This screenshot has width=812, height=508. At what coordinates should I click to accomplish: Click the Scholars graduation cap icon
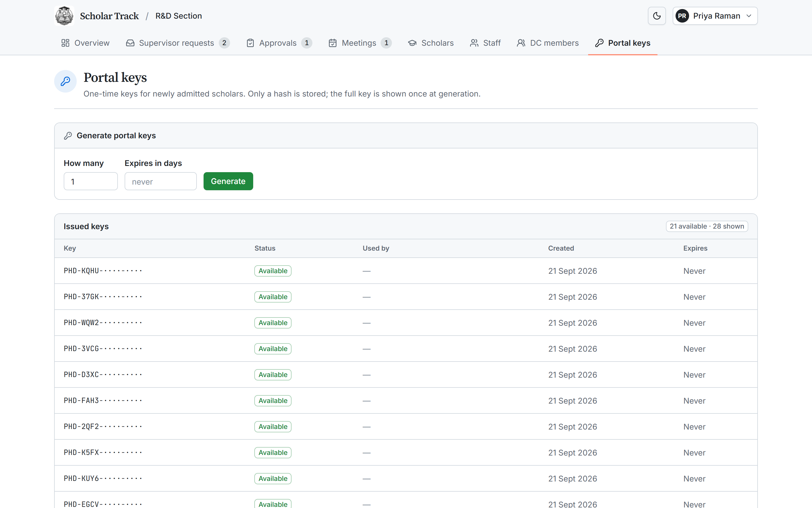pyautogui.click(x=412, y=43)
